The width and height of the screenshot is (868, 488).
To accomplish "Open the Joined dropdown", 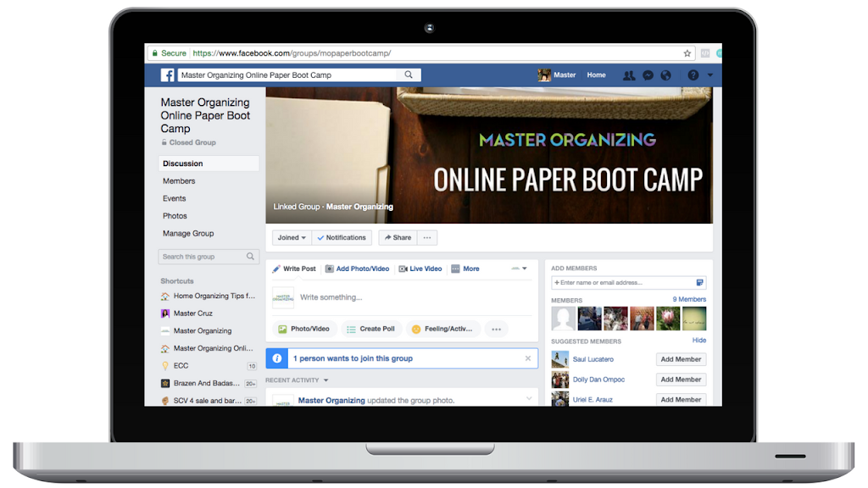I will click(x=292, y=237).
